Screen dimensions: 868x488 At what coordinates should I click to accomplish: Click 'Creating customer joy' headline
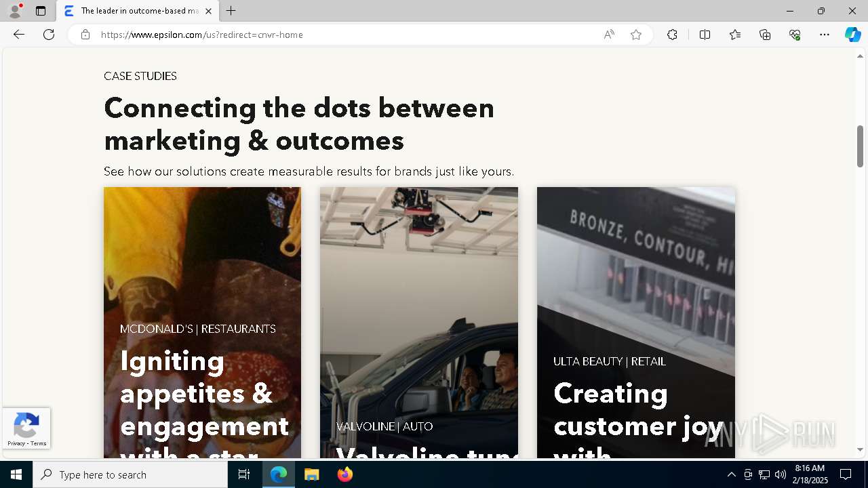pyautogui.click(x=638, y=409)
